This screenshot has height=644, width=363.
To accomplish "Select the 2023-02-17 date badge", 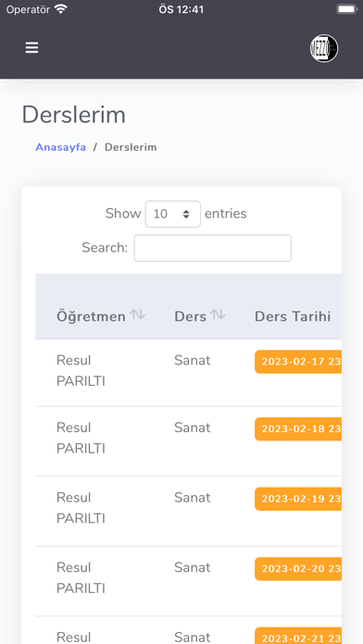I will [x=298, y=362].
